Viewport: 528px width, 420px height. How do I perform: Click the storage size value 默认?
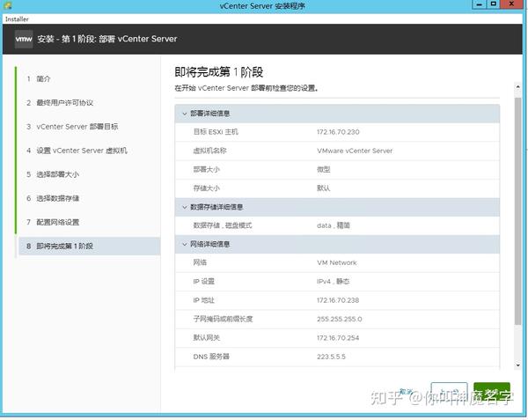[x=324, y=188]
